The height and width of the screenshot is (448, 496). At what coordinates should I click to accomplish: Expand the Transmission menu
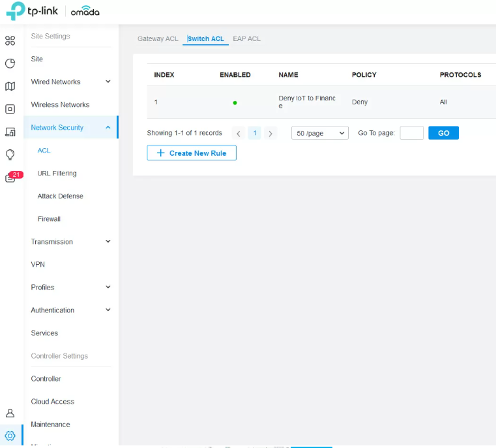click(x=108, y=241)
